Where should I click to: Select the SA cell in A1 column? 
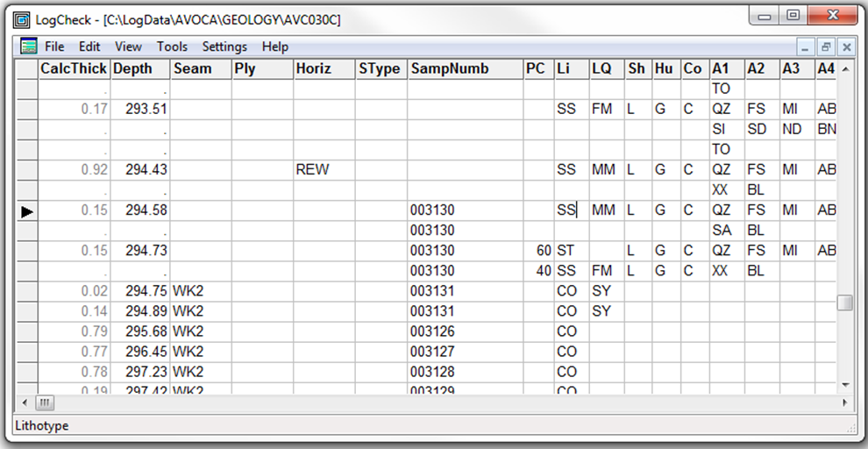pyautogui.click(x=727, y=231)
